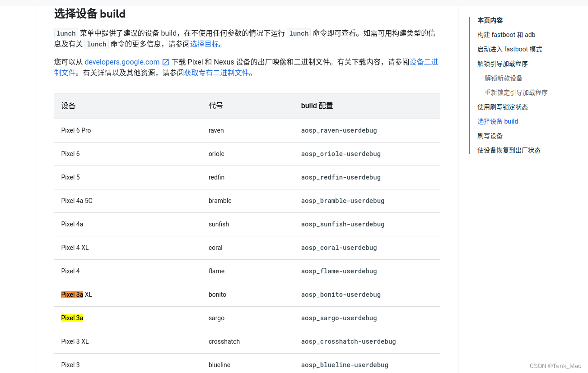Jump to 构建 fastboot 和 adb section

pos(506,35)
